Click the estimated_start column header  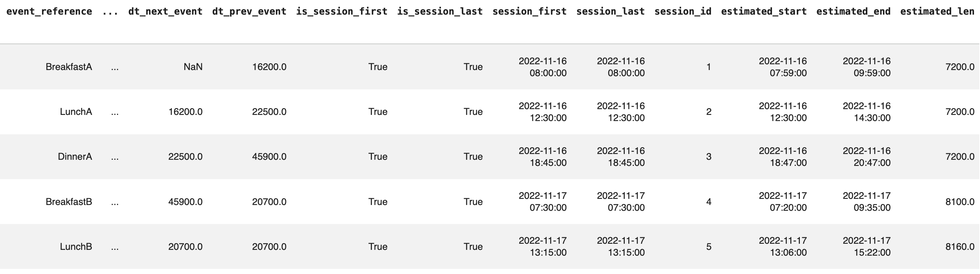point(764,12)
